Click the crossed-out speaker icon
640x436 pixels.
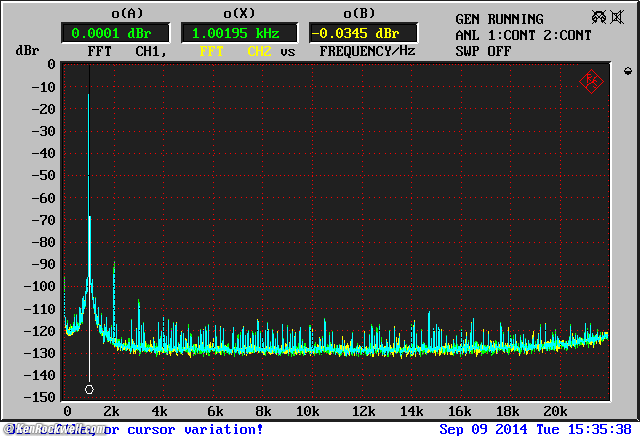pyautogui.click(x=618, y=17)
